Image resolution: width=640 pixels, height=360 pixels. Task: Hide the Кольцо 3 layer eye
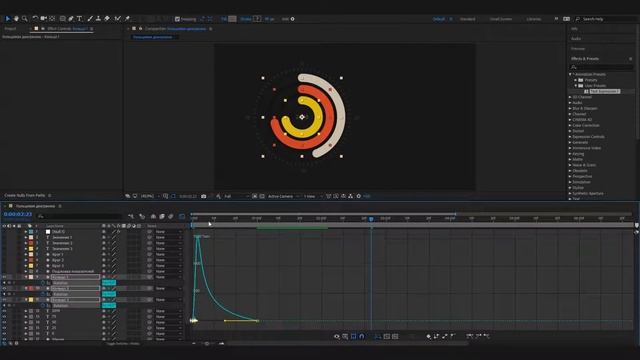(4, 300)
